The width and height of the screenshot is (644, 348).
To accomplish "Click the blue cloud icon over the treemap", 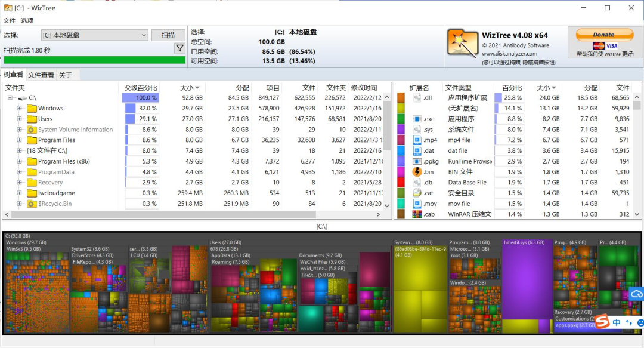I will 637,294.
